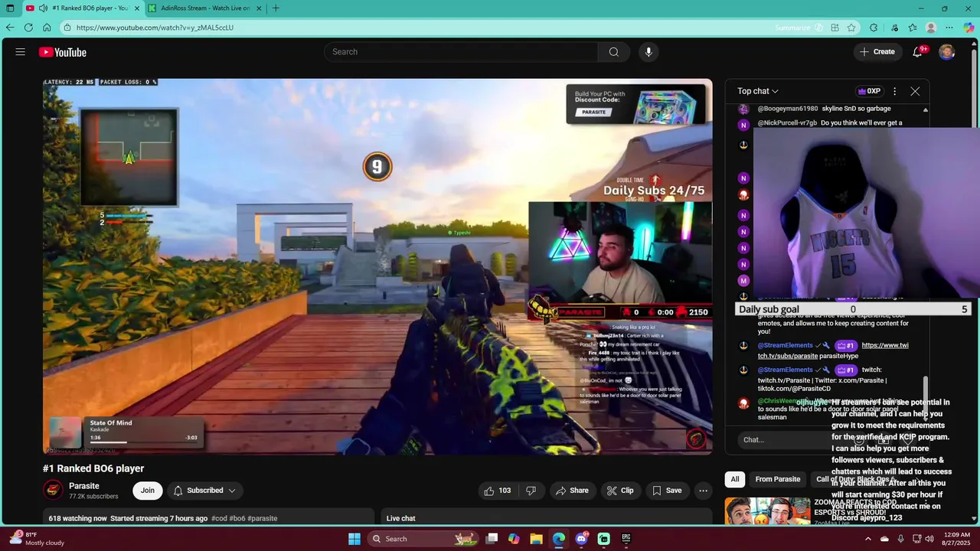
Task: Open Parasite channel avatar
Action: click(53, 491)
